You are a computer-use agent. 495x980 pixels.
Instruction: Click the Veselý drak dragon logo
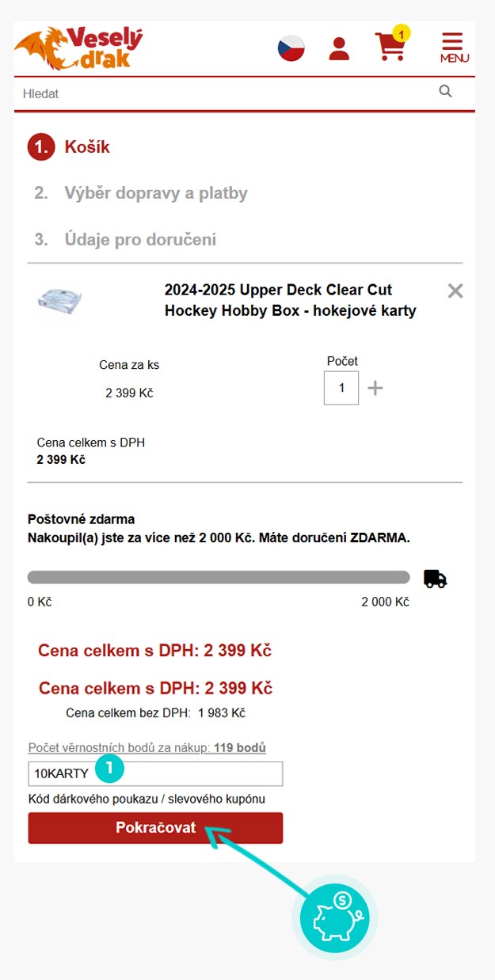78,48
